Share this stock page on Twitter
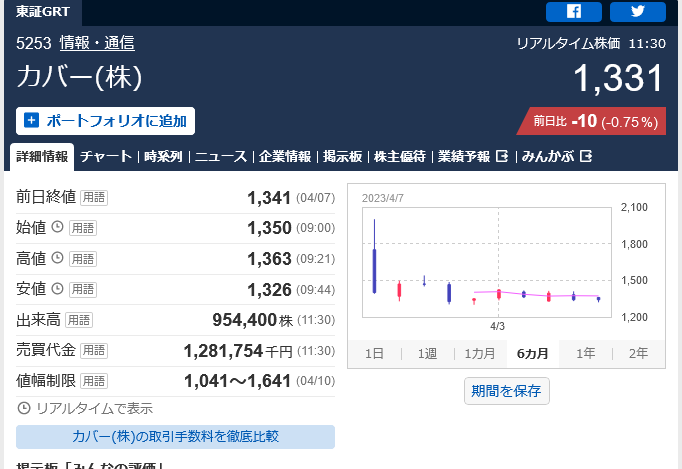The image size is (682, 469). (638, 11)
